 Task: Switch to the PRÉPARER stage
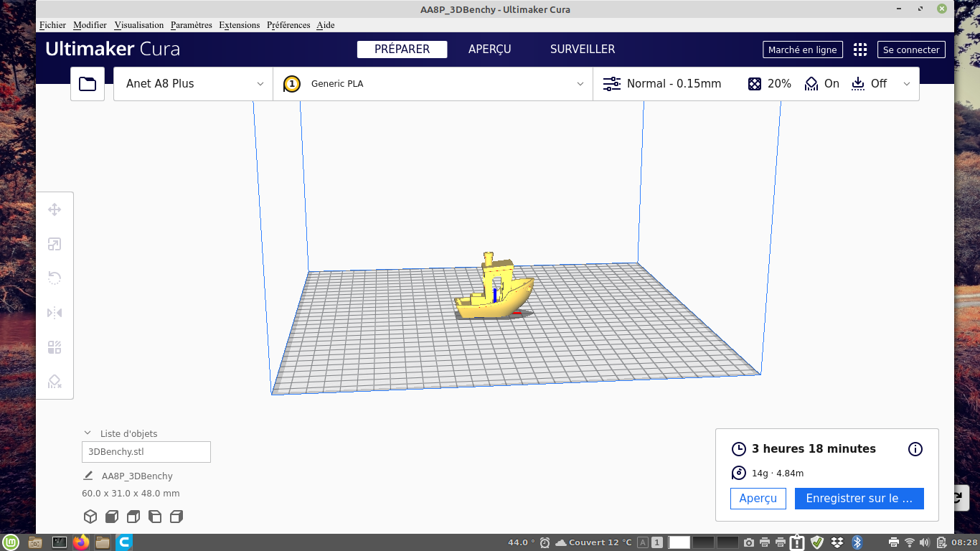click(x=402, y=50)
